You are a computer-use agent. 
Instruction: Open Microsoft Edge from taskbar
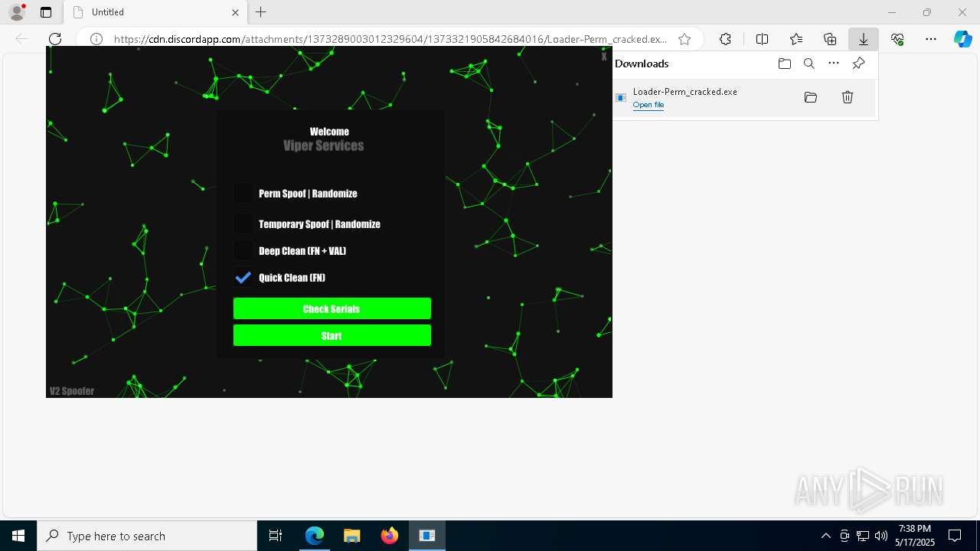(315, 536)
